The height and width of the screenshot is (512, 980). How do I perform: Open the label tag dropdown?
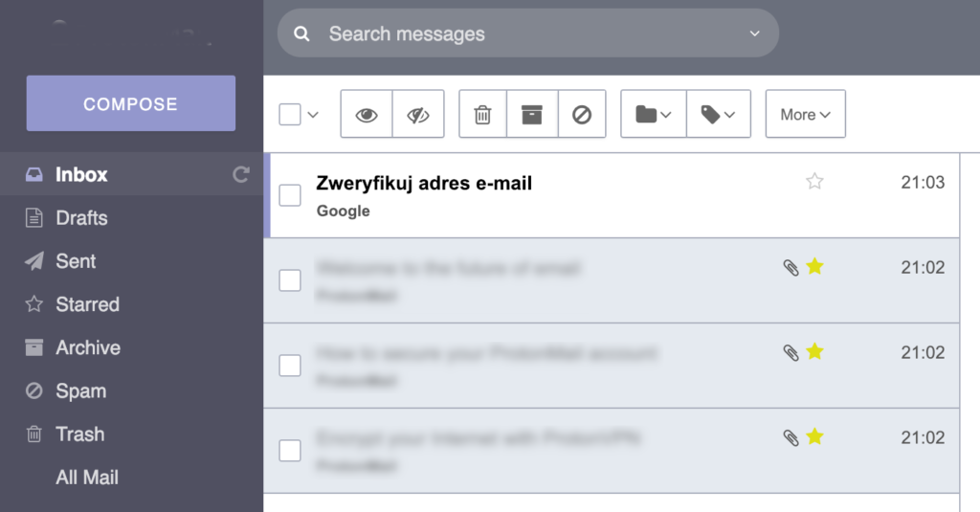[718, 115]
